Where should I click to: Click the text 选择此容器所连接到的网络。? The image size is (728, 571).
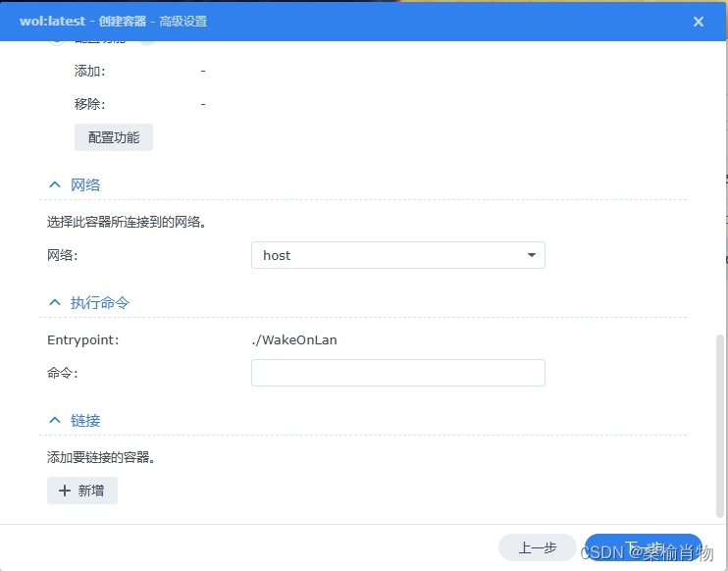127,222
